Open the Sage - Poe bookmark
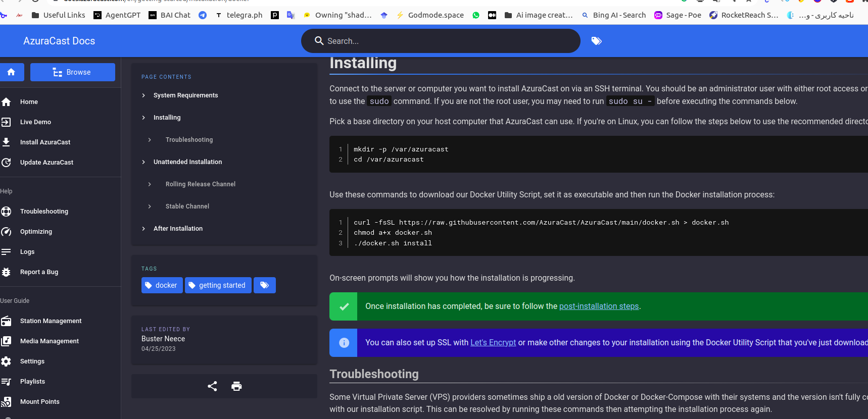868x419 pixels. click(x=678, y=15)
